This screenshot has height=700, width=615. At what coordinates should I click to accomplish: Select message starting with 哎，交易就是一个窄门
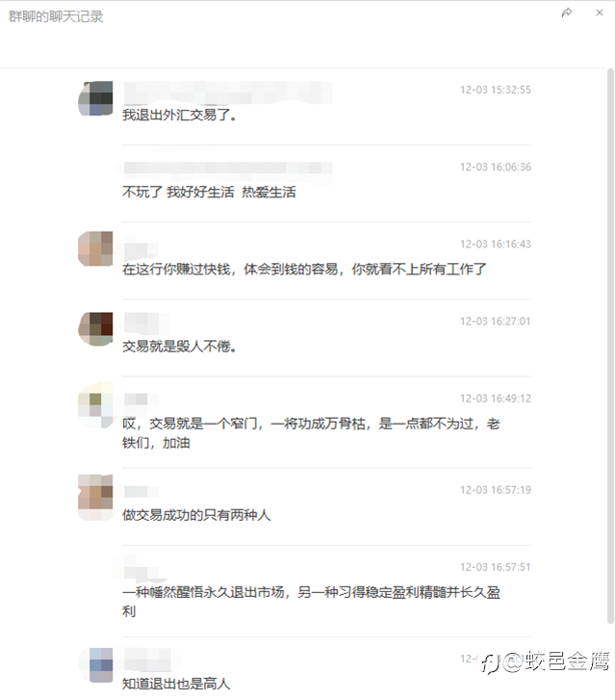pos(311,433)
